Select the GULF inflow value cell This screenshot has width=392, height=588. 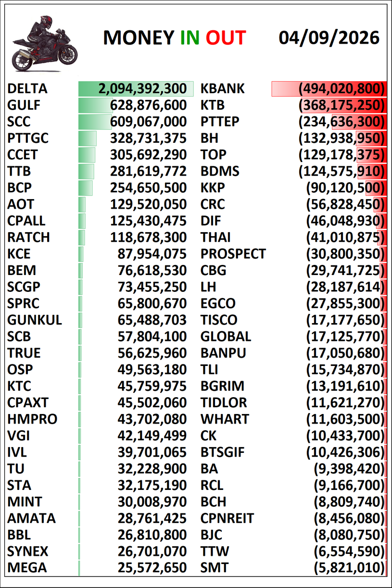point(136,105)
